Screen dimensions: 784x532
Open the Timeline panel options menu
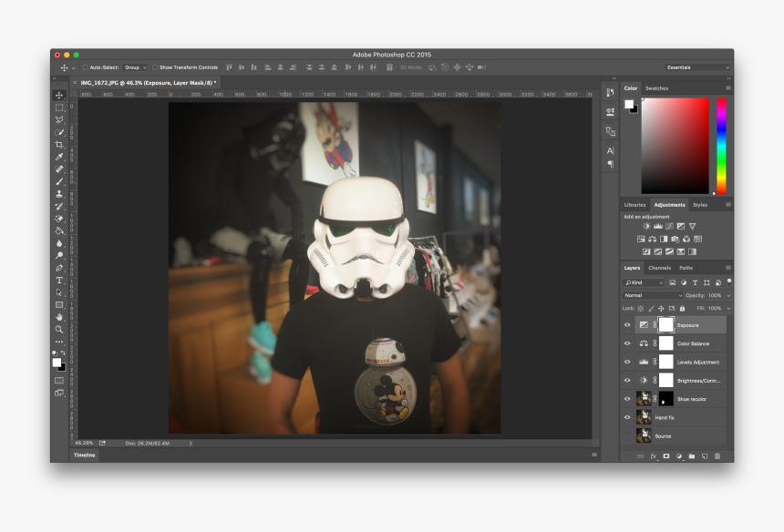[x=594, y=455]
